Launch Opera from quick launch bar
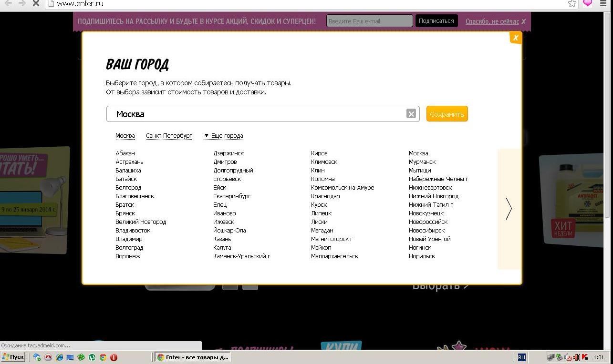This screenshot has height=364, width=613. (x=114, y=357)
